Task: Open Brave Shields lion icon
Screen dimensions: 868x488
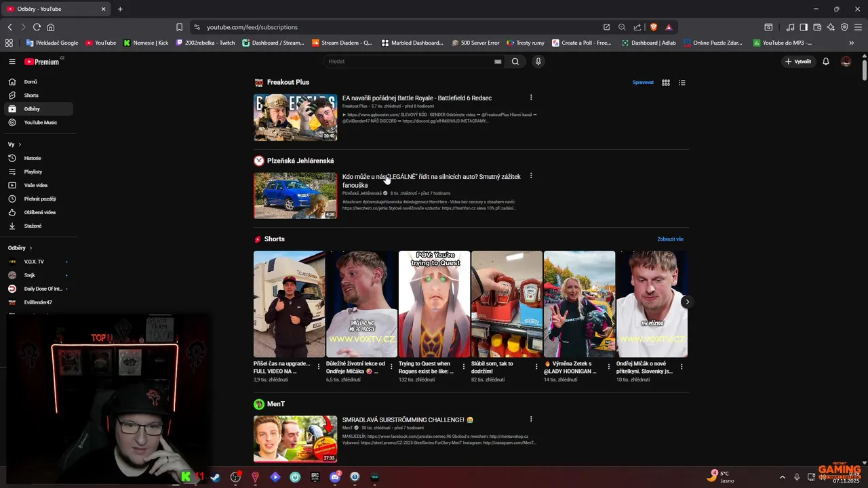Action: point(654,27)
